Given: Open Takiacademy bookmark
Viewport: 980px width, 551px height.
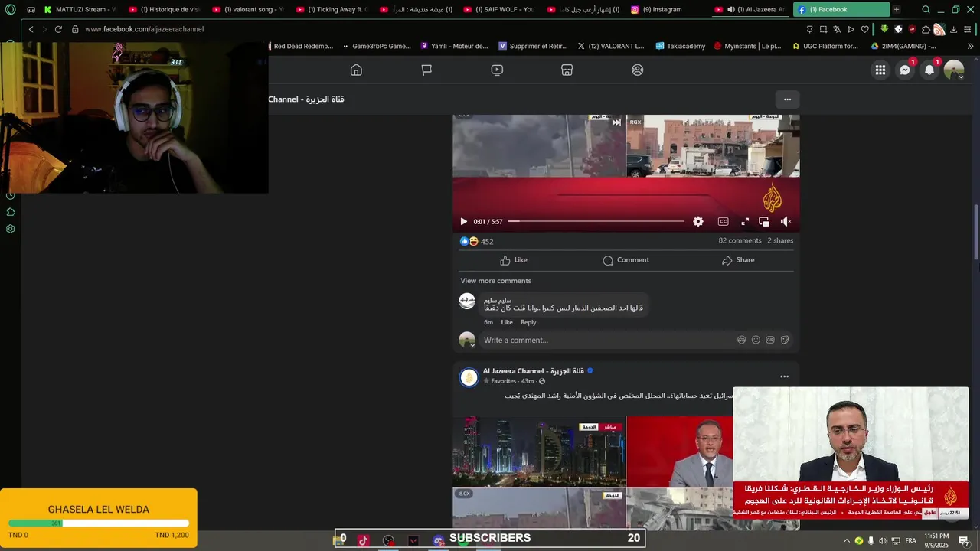Looking at the screenshot, I should coord(681,46).
